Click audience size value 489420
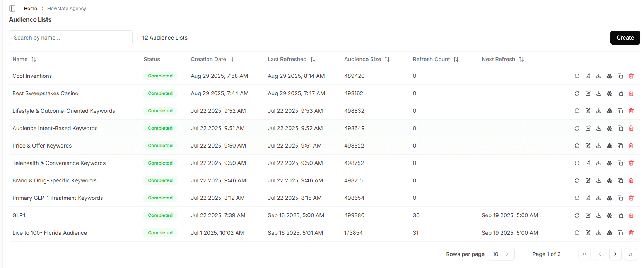Image resolution: width=644 pixels, height=268 pixels. [354, 76]
